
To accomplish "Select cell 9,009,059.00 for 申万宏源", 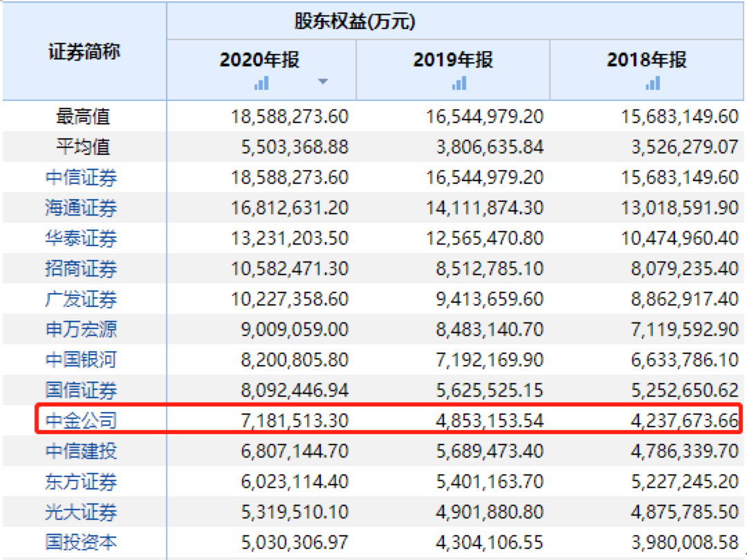I will [295, 330].
